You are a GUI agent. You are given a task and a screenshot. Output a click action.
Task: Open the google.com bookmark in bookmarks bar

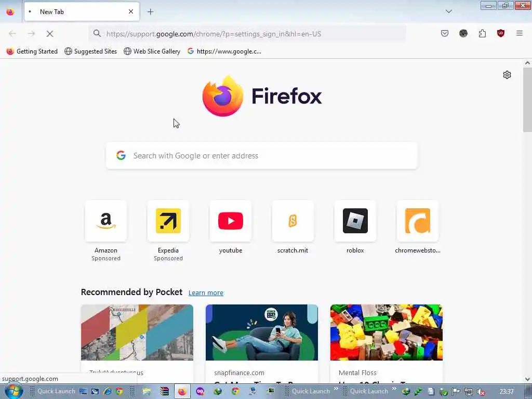(x=224, y=51)
